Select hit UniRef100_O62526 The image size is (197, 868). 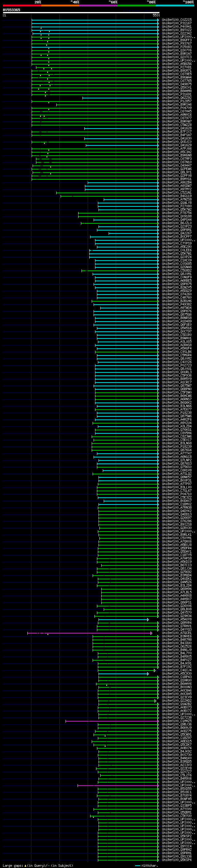[176, 647]
